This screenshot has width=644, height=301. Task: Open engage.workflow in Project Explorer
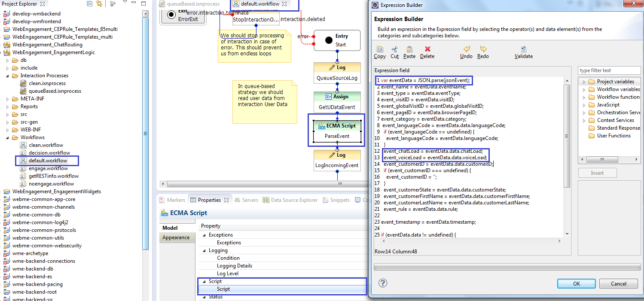pyautogui.click(x=48, y=168)
